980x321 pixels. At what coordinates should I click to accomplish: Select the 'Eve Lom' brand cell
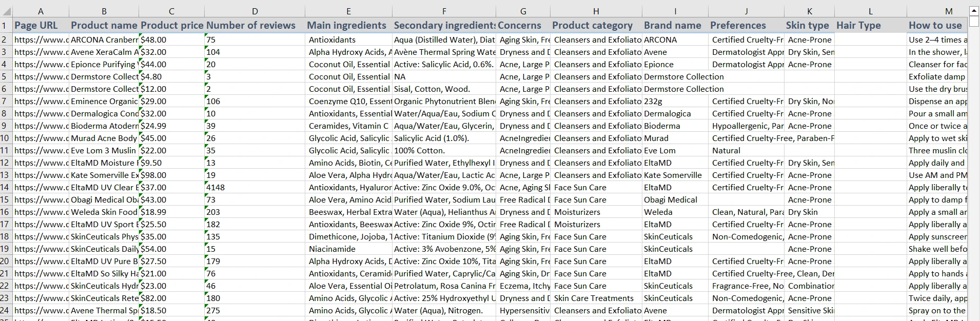(x=675, y=150)
